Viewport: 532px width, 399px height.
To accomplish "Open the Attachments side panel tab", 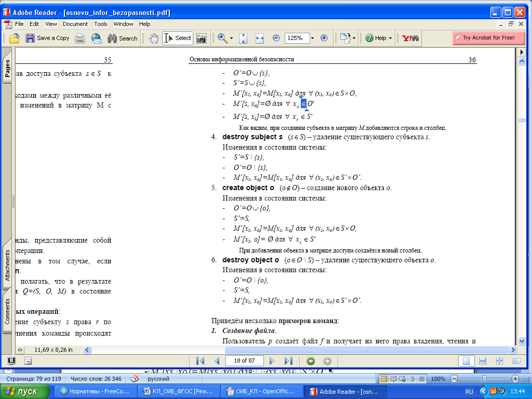I will point(7,265).
